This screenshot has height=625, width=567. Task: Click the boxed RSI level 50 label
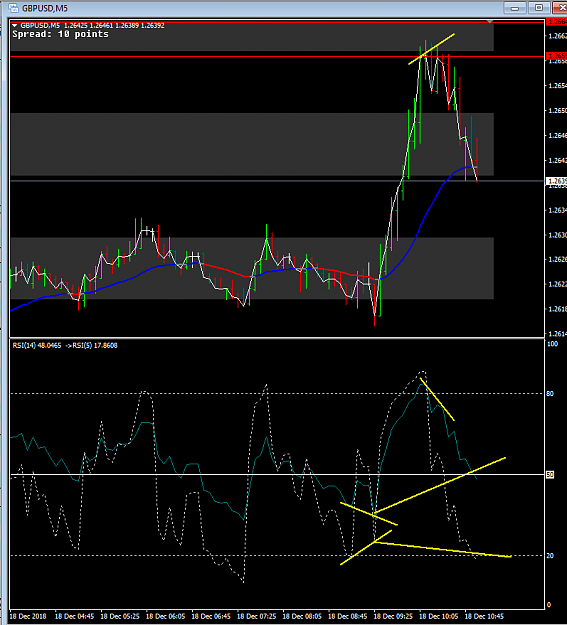tap(550, 475)
